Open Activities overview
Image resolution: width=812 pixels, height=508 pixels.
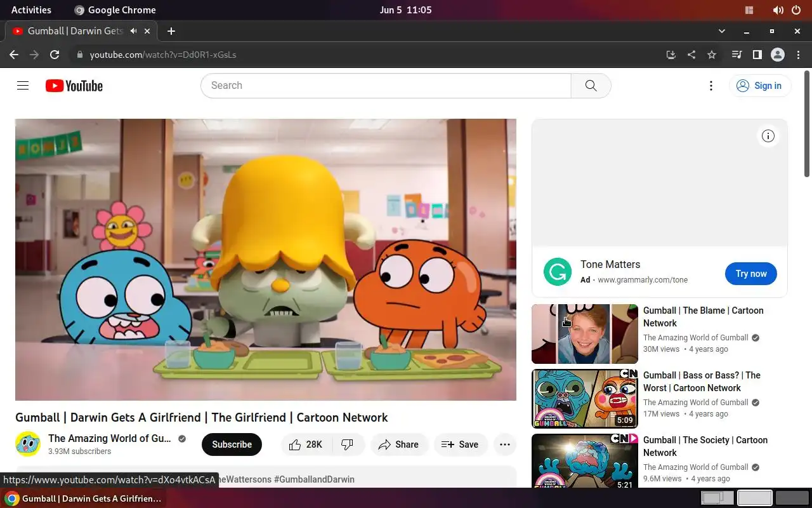31,10
